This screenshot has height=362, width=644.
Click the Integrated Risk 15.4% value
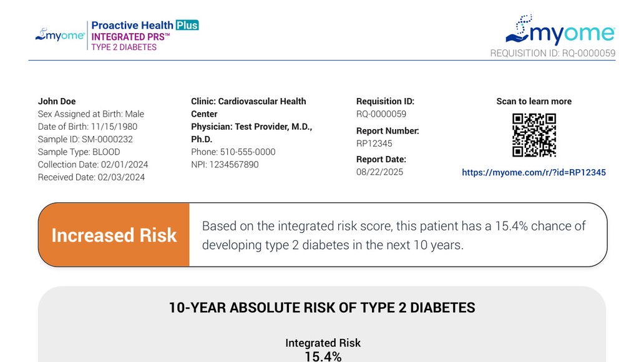tap(323, 356)
